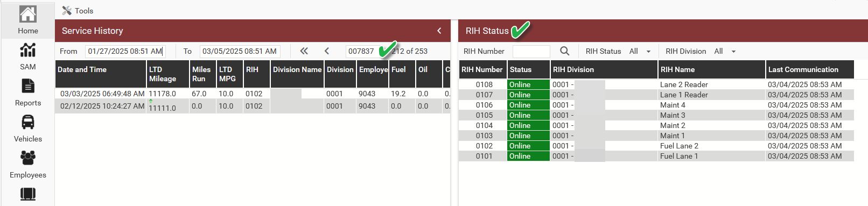Open the Reports document icon
This screenshot has height=206, width=868.
click(28, 86)
